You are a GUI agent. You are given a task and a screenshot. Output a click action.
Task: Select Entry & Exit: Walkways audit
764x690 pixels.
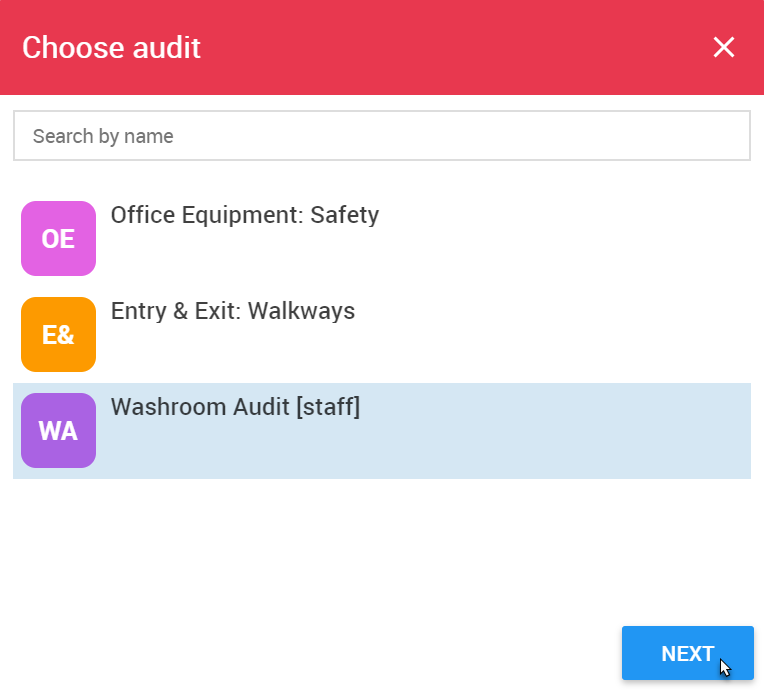[x=382, y=334]
